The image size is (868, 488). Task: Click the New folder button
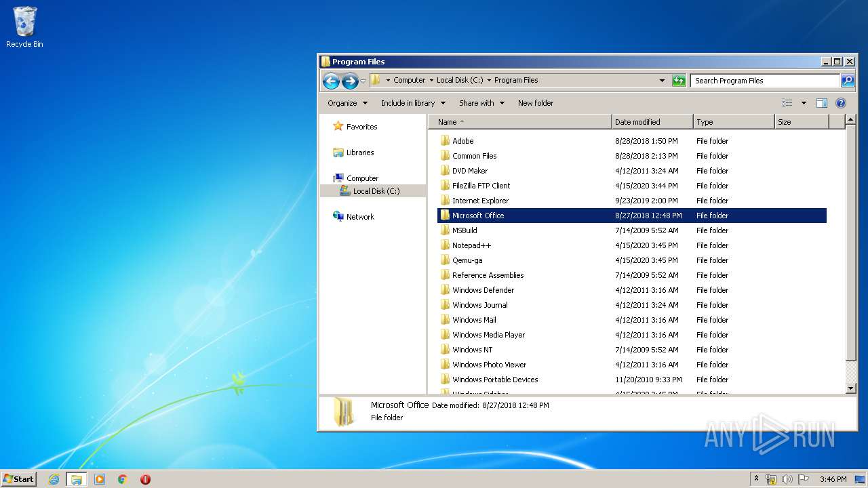point(536,103)
